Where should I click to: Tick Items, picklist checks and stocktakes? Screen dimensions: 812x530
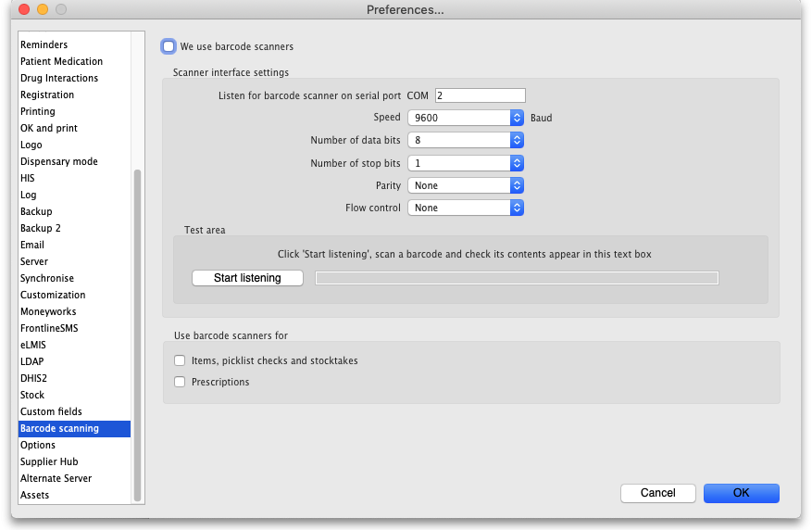[x=180, y=360]
